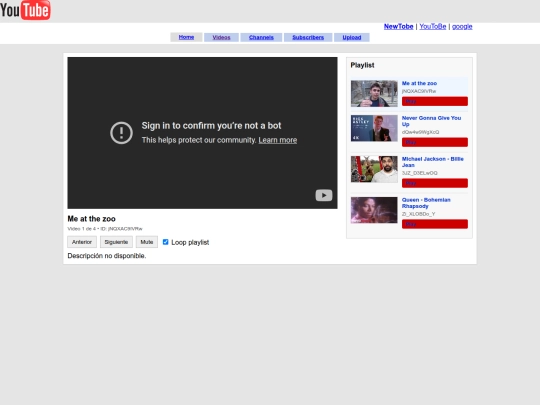Open the Me at the zoo playlist title link
Screen dimensions: 540x405
coord(419,83)
